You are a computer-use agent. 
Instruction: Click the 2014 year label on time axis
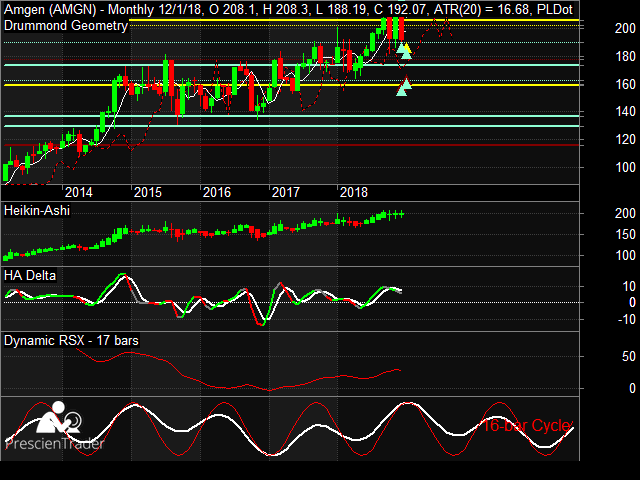[79, 192]
